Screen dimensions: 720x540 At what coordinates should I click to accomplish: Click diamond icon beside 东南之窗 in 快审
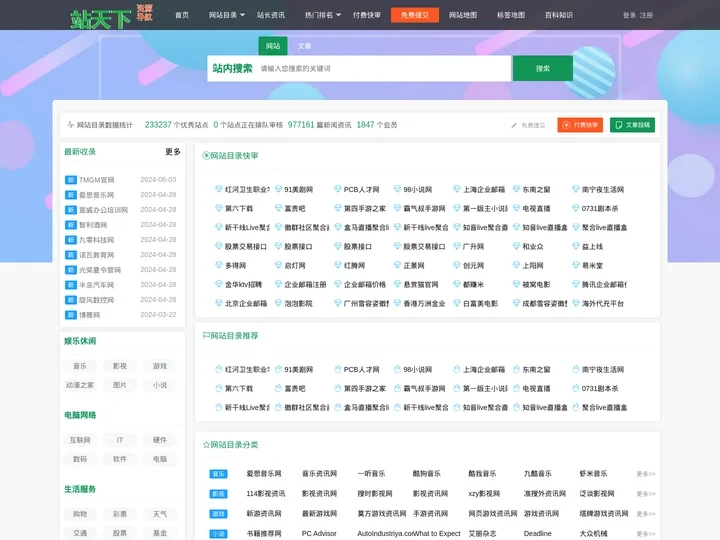click(x=517, y=189)
